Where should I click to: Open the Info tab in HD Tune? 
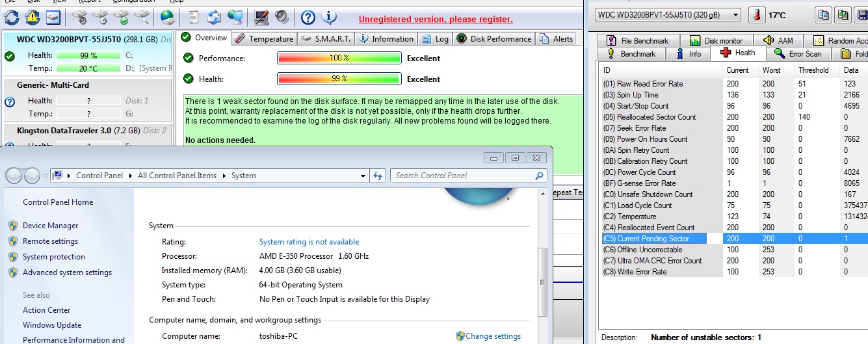[x=689, y=53]
